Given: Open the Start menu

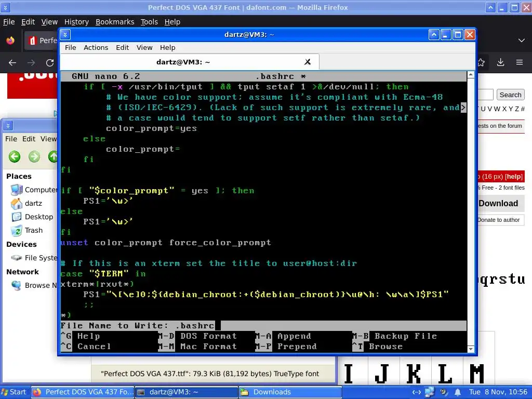Looking at the screenshot, I should [x=14, y=392].
